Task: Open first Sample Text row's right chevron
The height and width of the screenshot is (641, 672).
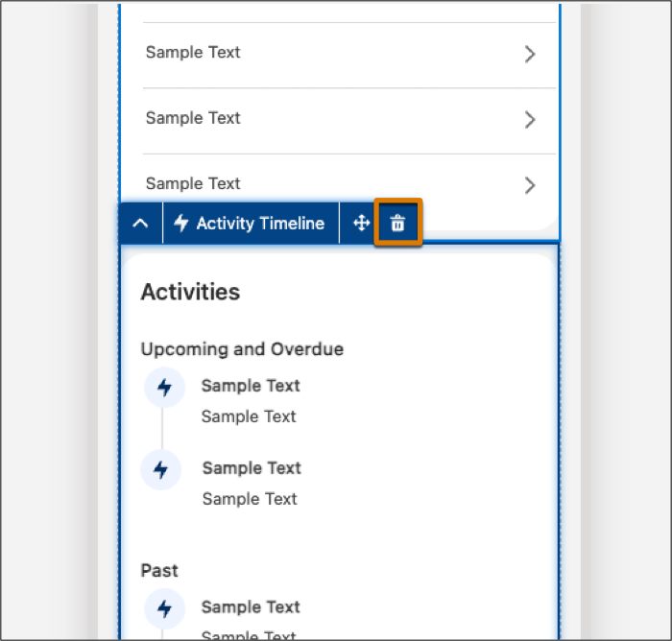Action: coord(530,54)
